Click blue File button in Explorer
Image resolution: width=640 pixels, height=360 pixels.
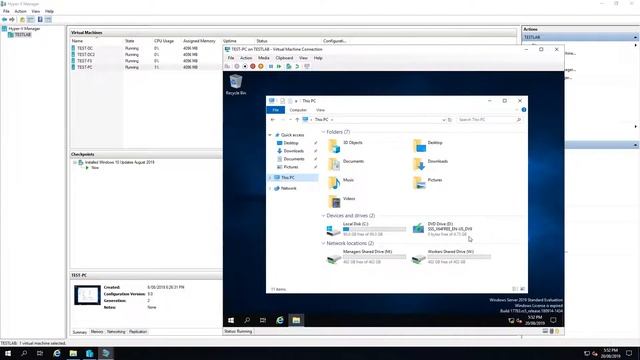(276, 110)
